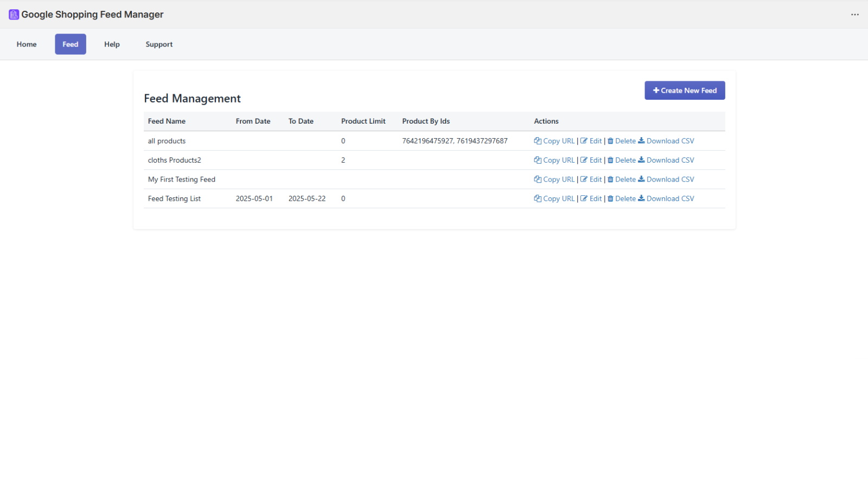Switch to the Home tab
868x488 pixels.
26,44
